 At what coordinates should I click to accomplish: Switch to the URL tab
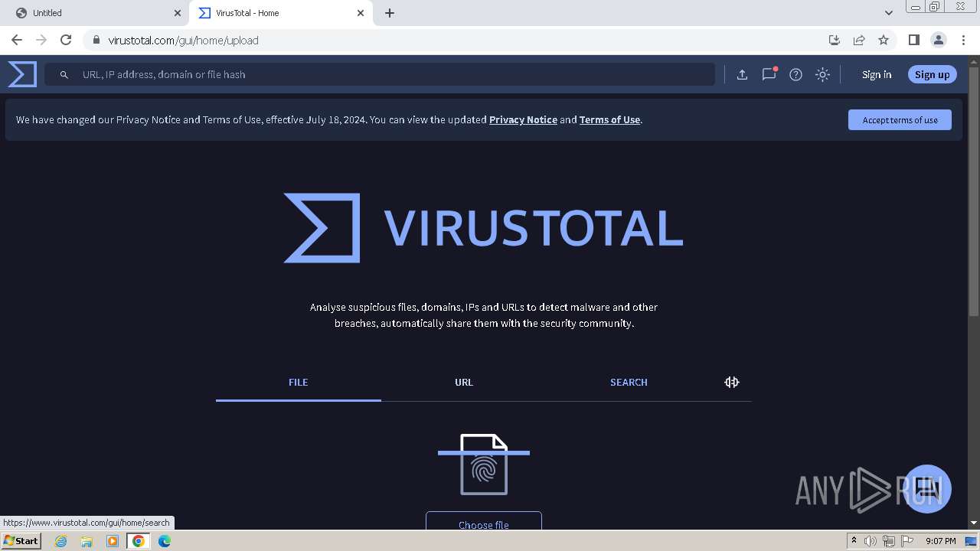pos(464,382)
